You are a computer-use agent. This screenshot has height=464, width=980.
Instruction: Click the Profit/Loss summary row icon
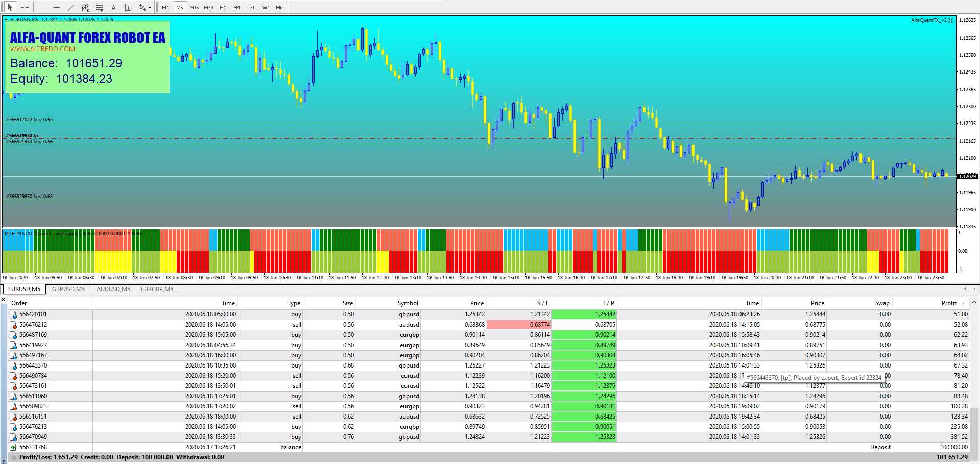14,457
